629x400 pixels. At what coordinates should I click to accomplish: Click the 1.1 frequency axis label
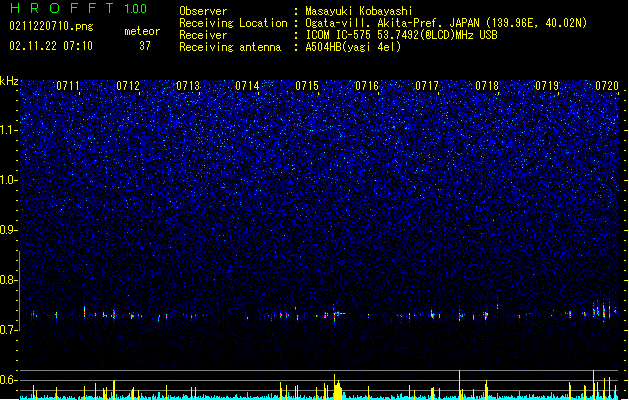(9, 130)
